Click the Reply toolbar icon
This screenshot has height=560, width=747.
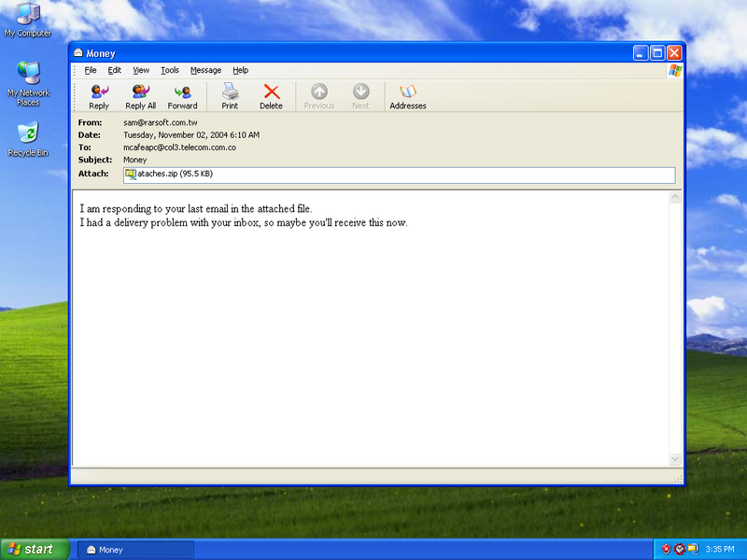(99, 97)
